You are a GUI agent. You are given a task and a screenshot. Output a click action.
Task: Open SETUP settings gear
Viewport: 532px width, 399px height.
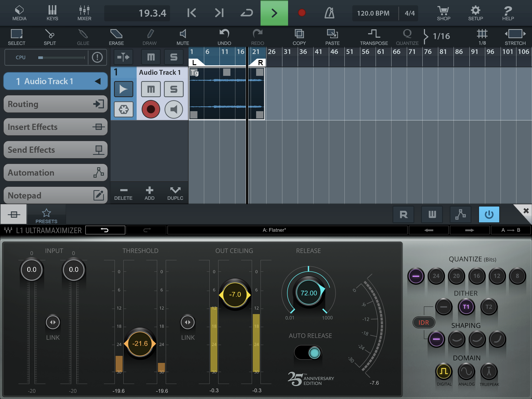click(475, 13)
